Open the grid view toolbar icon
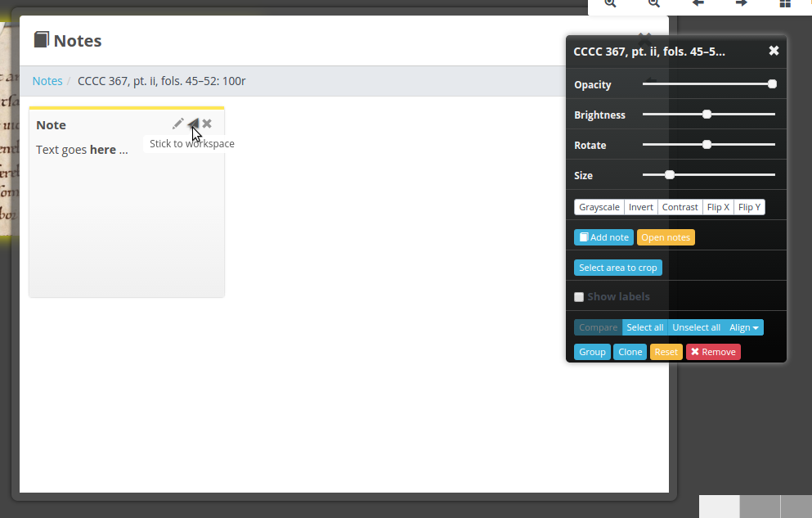 (x=785, y=3)
